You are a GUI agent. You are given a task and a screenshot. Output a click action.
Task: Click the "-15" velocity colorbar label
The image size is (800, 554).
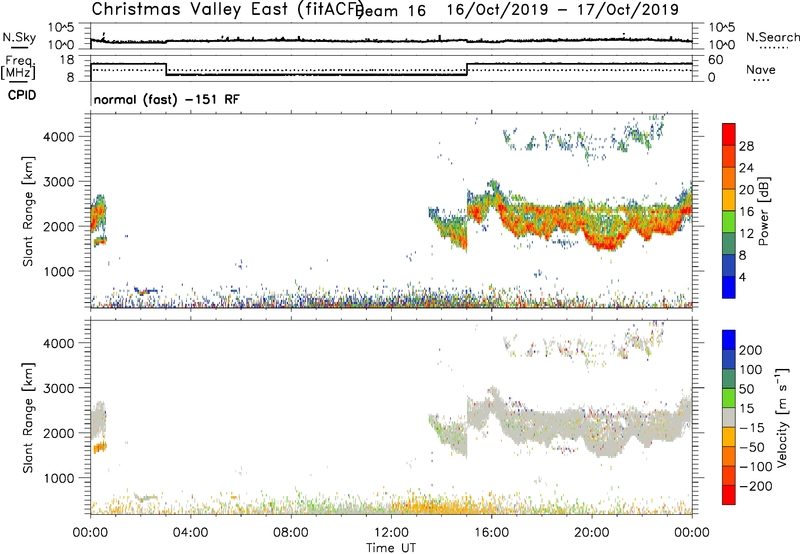coord(751,428)
